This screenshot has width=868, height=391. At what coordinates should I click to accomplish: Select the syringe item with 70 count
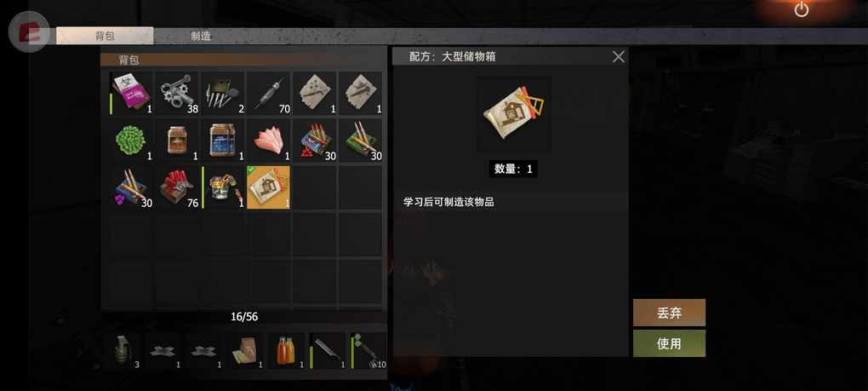268,93
